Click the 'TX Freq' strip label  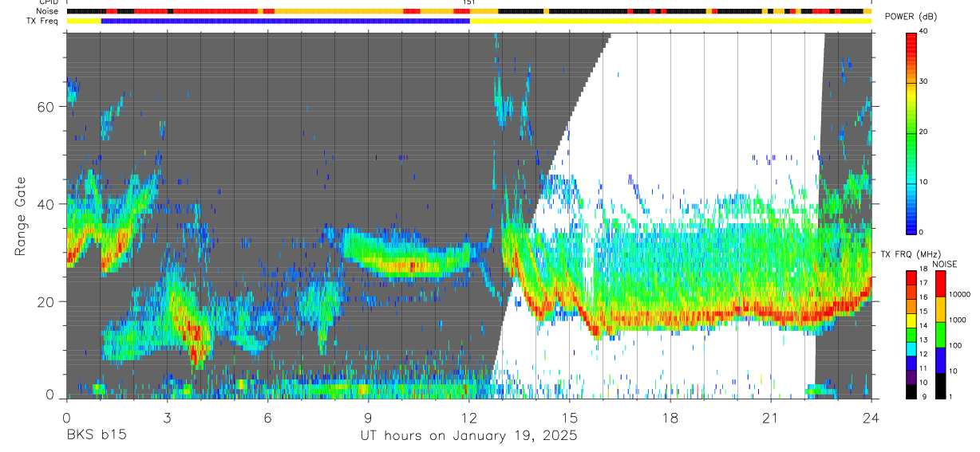coord(42,21)
